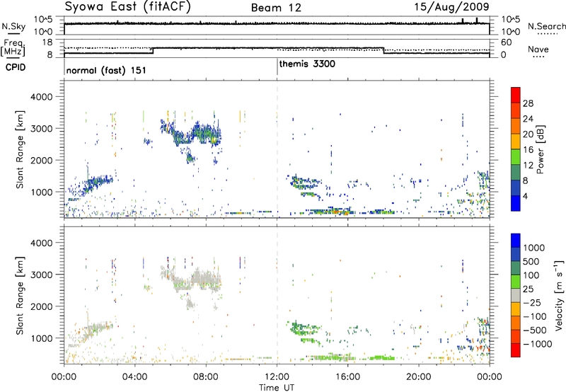The image size is (566, 392).
Task: Click the '20:00' time axis label
Action: coord(419,377)
